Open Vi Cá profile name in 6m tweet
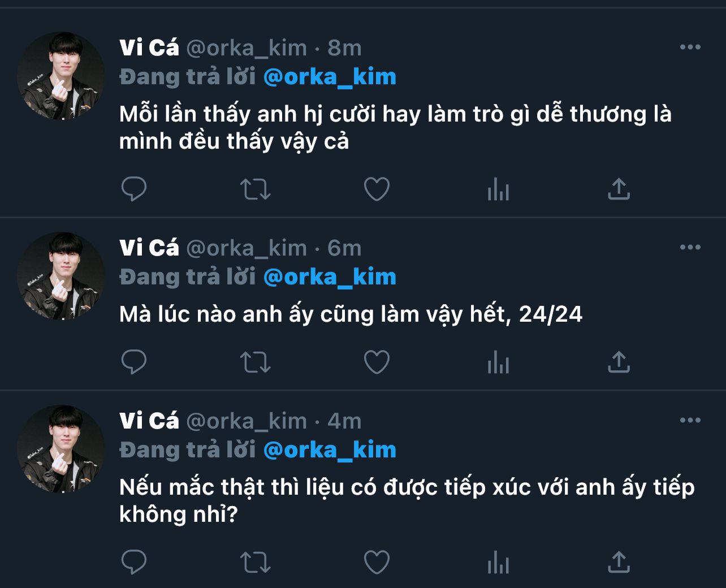 tap(149, 248)
